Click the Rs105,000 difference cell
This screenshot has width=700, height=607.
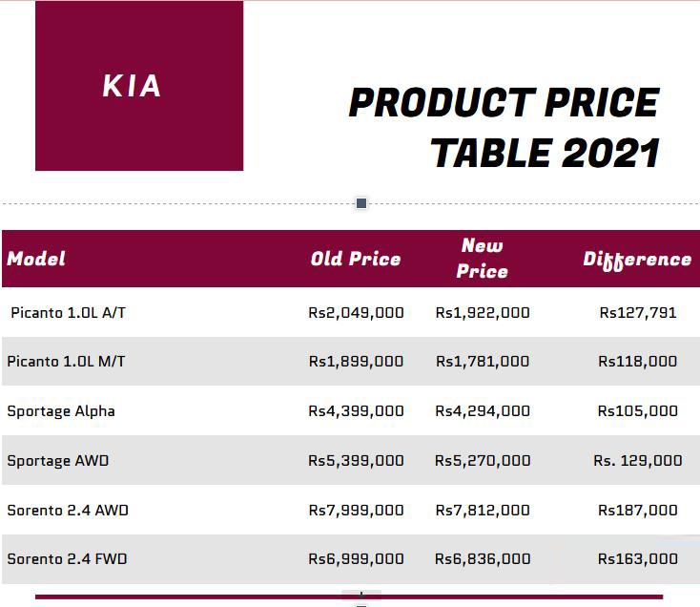638,411
